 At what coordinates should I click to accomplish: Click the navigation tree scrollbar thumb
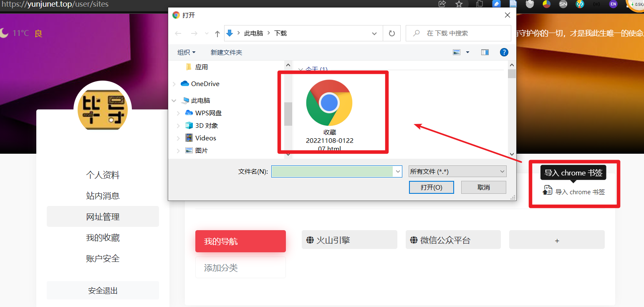point(288,114)
